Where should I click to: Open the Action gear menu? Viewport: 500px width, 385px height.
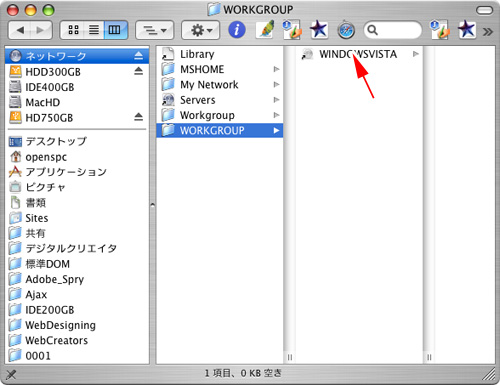coord(200,30)
